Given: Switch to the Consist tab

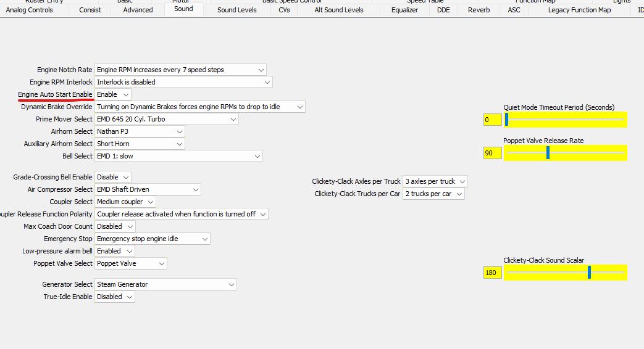Looking at the screenshot, I should tap(90, 10).
